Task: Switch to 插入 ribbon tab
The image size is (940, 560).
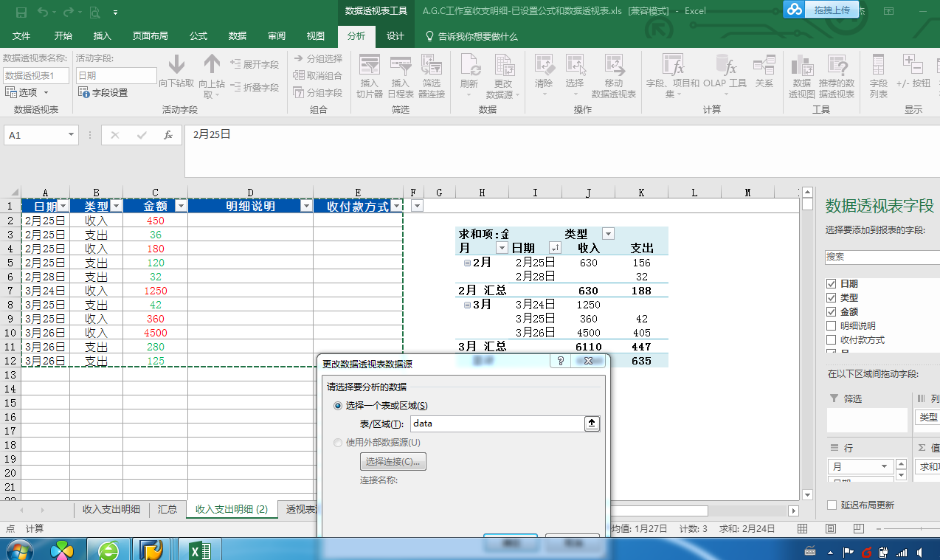Action: pyautogui.click(x=103, y=36)
